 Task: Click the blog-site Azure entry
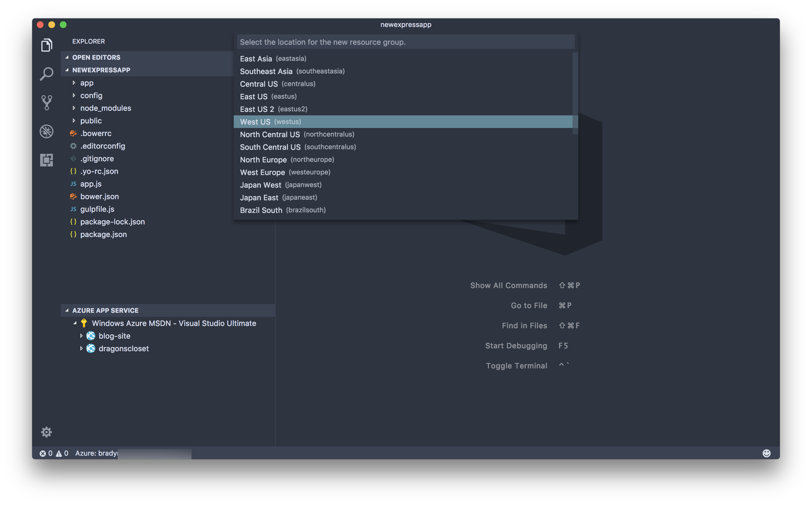point(114,336)
